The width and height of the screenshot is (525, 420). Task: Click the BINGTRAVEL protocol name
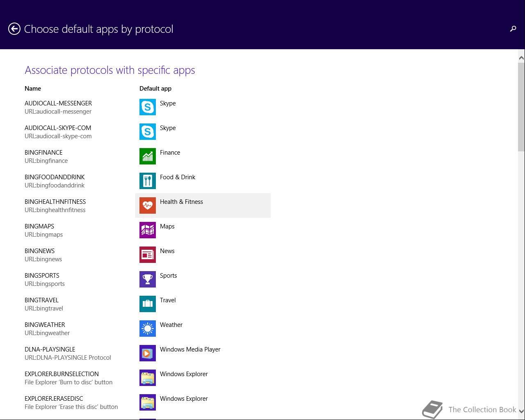41,300
